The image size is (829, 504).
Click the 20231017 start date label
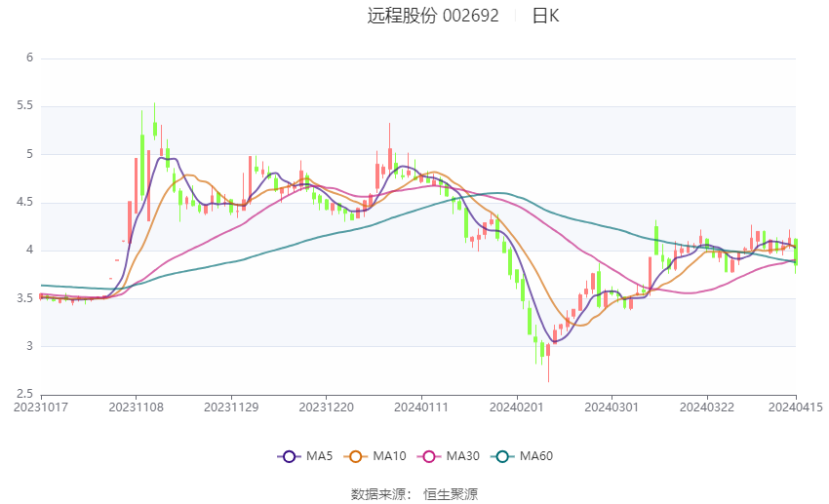pos(41,407)
